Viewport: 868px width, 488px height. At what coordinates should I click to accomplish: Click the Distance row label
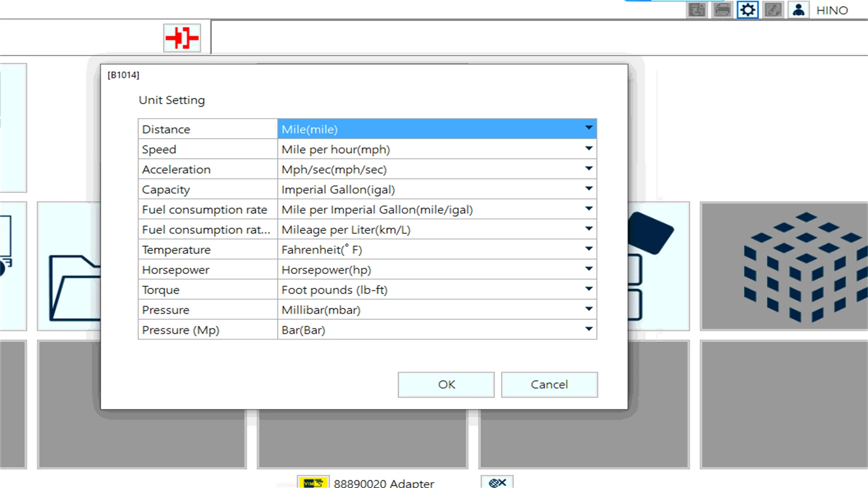(166, 129)
